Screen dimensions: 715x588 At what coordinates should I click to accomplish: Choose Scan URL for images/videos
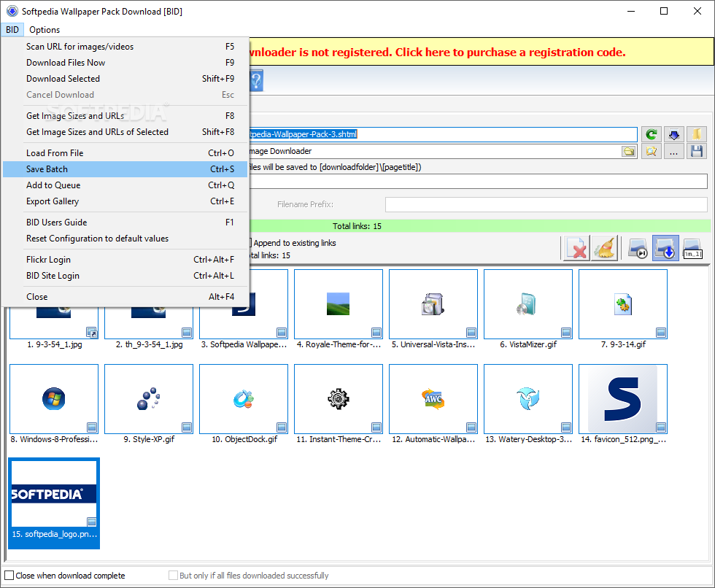125,47
